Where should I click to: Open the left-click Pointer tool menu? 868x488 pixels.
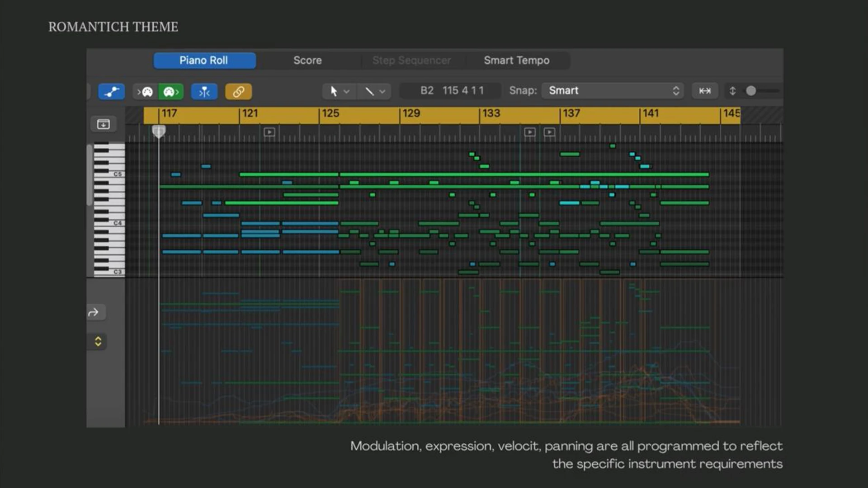(x=339, y=91)
